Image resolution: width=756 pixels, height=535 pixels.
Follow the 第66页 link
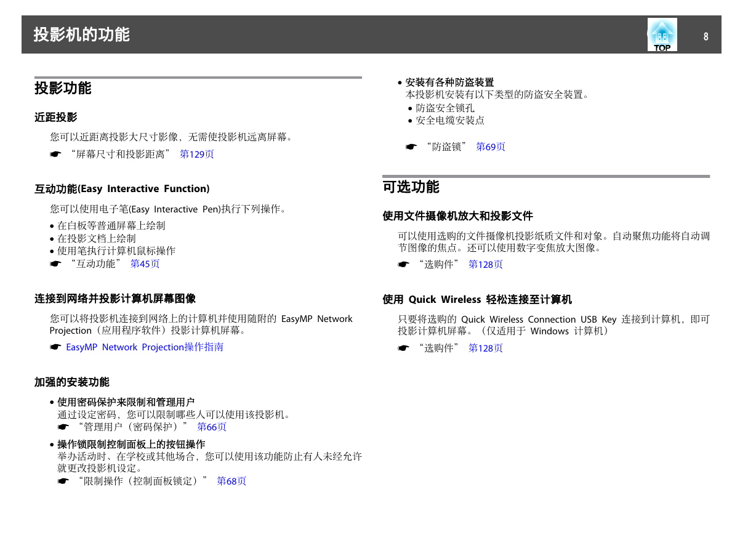pos(212,427)
